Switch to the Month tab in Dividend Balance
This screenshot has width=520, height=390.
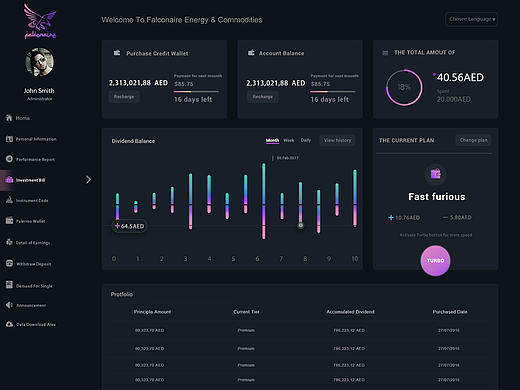click(272, 140)
